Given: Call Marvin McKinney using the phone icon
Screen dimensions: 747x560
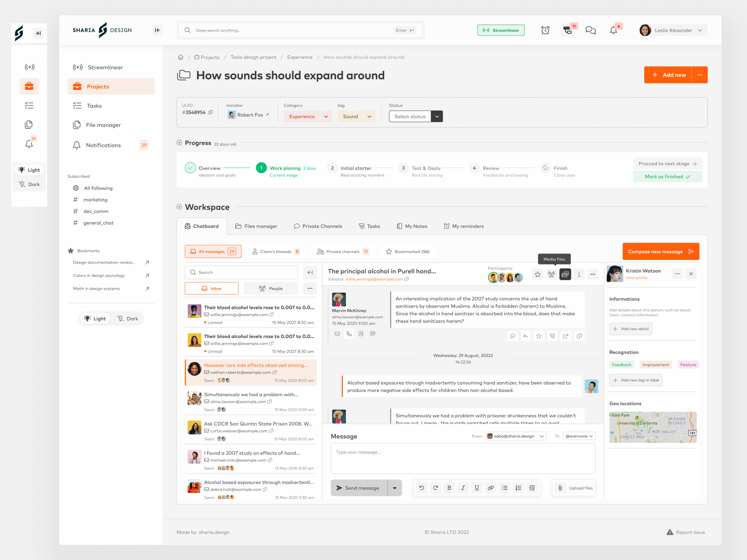Looking at the screenshot, I should (349, 334).
